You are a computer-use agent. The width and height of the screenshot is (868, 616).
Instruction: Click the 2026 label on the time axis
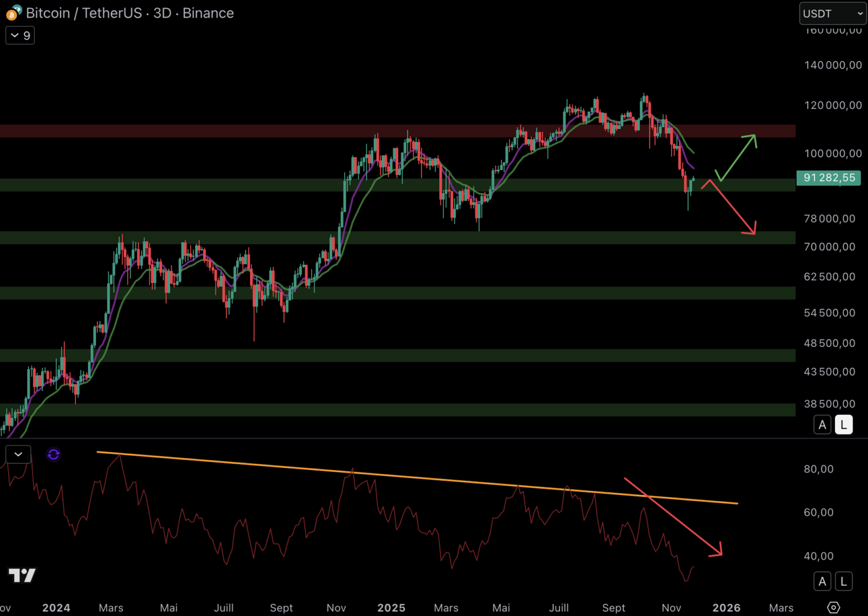(726, 608)
